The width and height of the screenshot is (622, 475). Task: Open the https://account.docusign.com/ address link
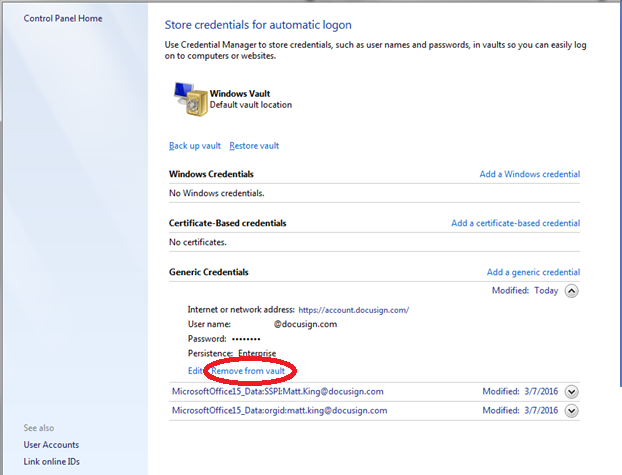353,310
